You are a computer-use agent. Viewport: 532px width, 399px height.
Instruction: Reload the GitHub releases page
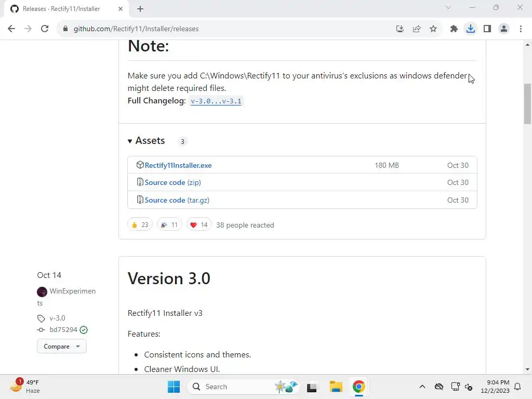[45, 29]
